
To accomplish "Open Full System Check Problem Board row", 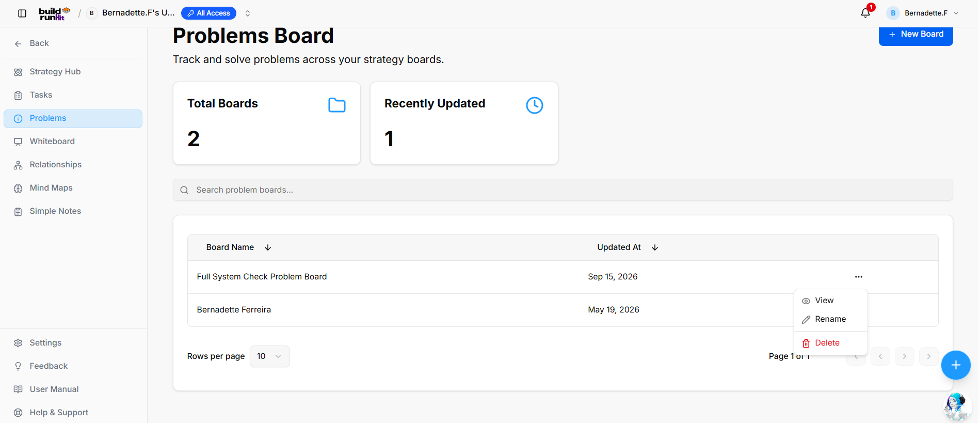I will coord(563,277).
